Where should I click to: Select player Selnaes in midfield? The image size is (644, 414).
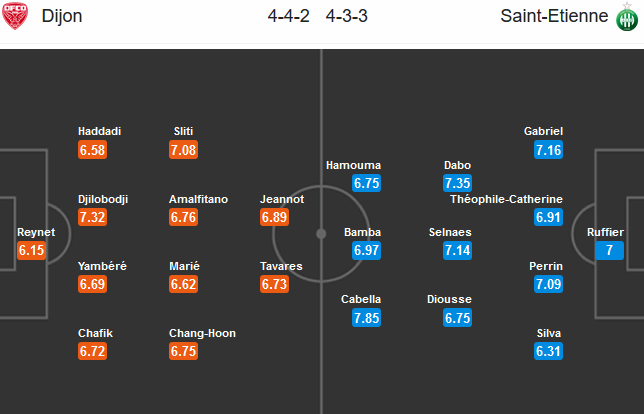(x=450, y=232)
